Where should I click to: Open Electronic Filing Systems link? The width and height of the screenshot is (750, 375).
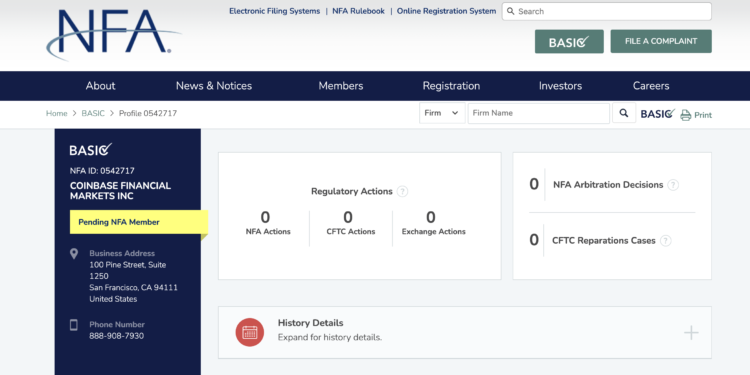[275, 11]
